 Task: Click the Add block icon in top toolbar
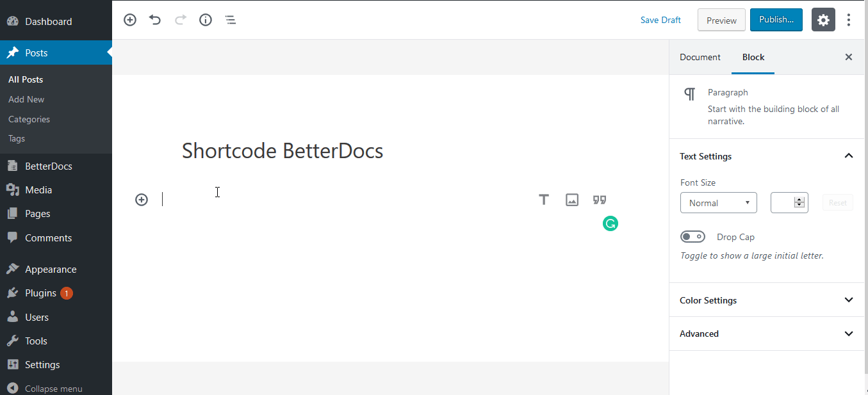(130, 20)
